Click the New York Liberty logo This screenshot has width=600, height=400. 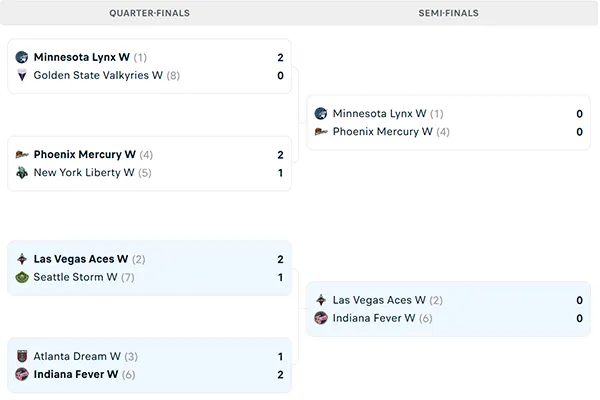click(22, 172)
